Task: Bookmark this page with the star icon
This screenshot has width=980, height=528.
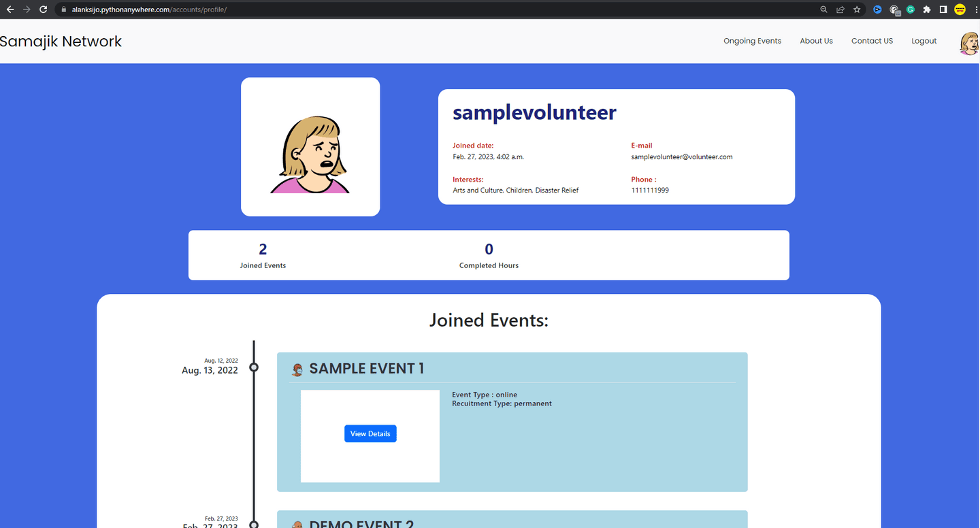Action: 857,10
